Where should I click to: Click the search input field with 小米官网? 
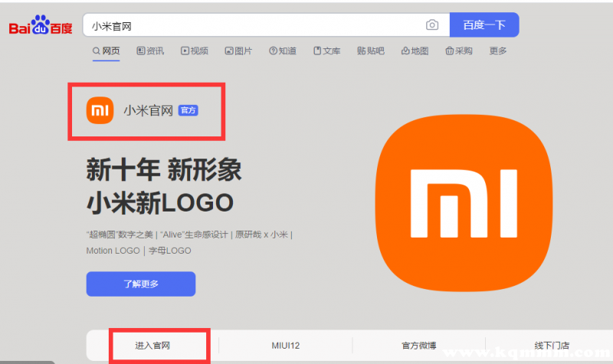tap(253, 25)
